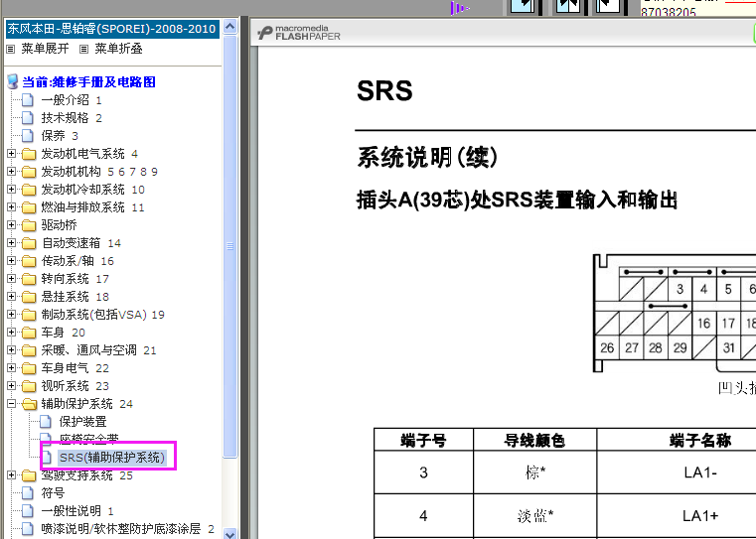This screenshot has height=539, width=756.
Task: Expand the 驾驶支持系统 25 node
Action: (11, 474)
